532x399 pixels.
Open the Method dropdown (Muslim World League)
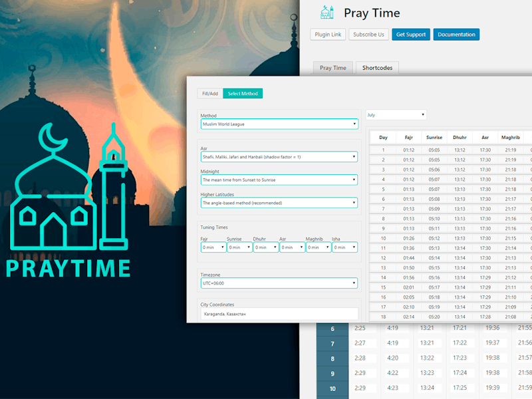click(x=279, y=124)
